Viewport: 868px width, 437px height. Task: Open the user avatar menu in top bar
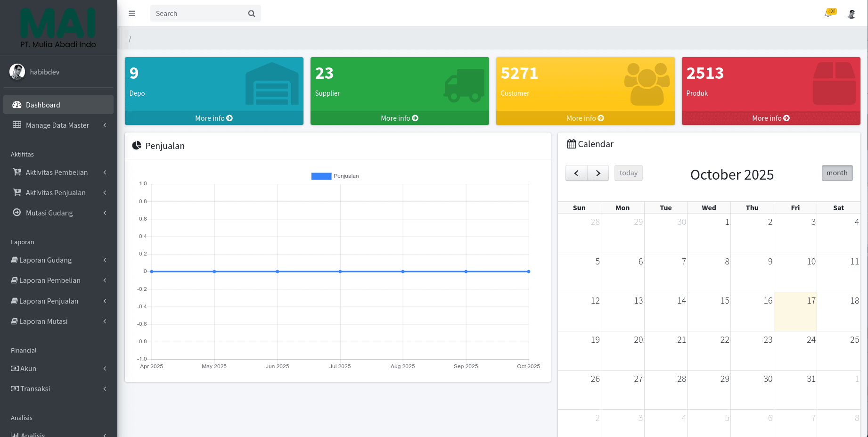(x=852, y=14)
